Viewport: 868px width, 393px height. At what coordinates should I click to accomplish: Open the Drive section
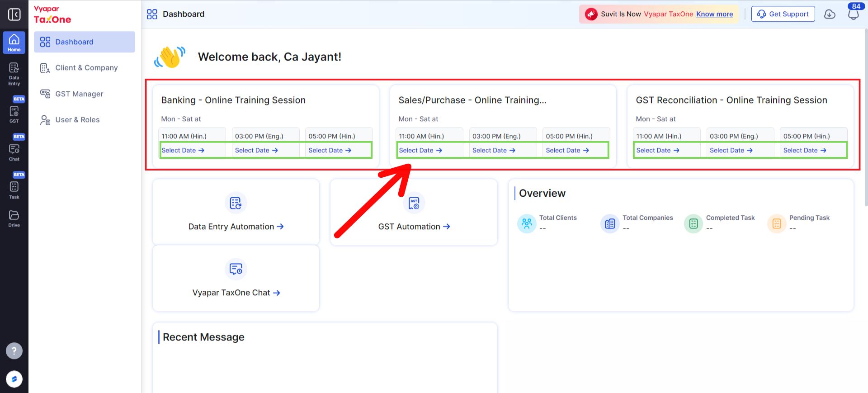point(14,218)
